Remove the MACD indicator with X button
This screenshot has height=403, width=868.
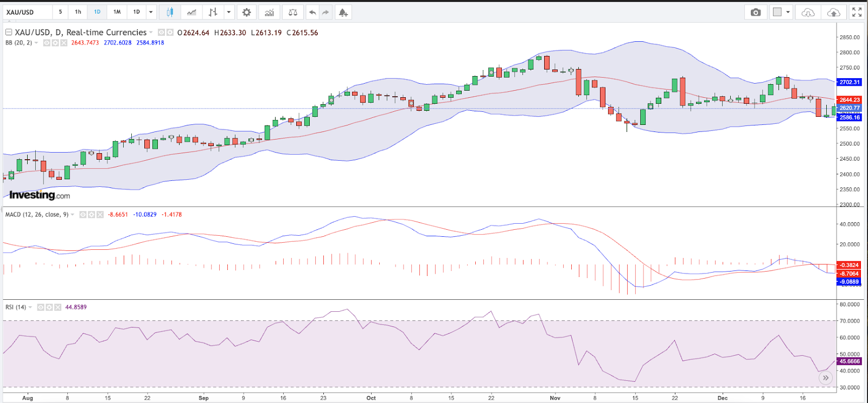(x=100, y=215)
